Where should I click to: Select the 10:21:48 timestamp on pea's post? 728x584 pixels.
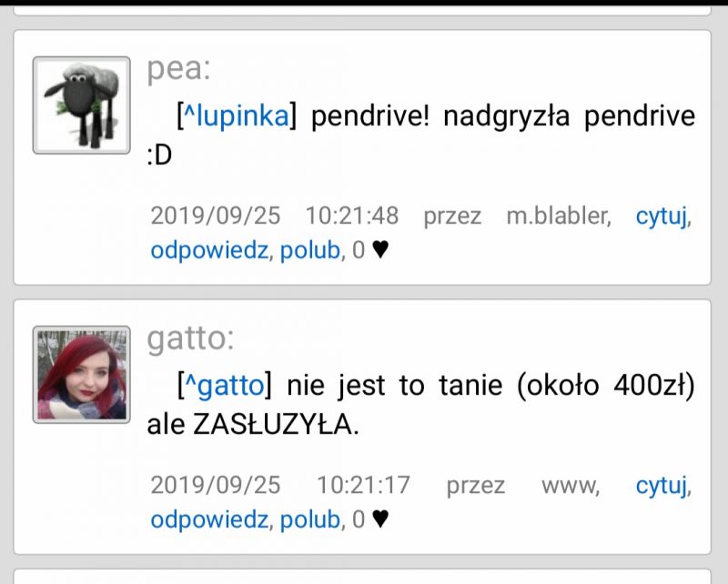(352, 216)
